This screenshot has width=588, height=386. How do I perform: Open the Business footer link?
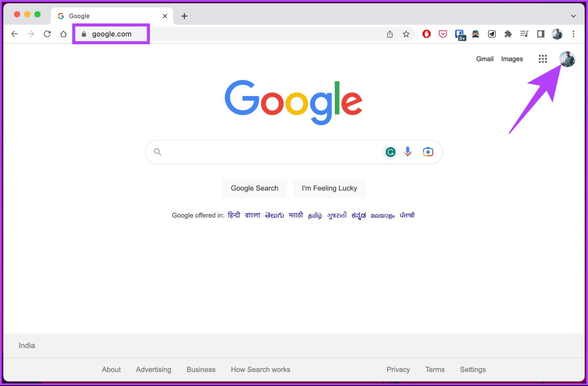click(x=201, y=369)
